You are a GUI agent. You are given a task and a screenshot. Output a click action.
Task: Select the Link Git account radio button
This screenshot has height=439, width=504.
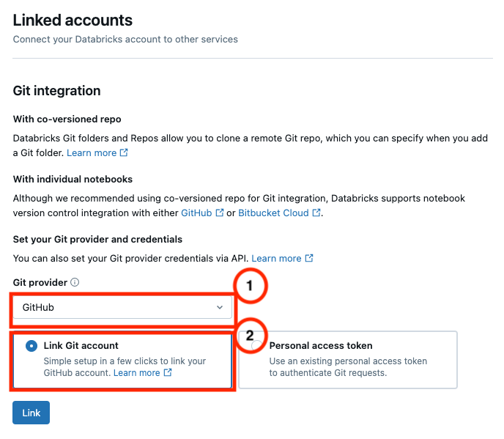(31, 346)
